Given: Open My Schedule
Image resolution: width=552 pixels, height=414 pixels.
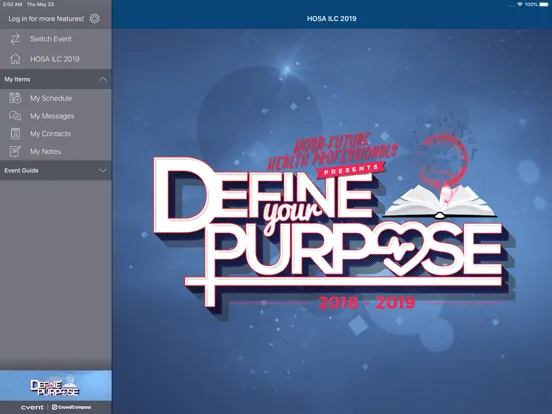Looking at the screenshot, I should click(56, 98).
